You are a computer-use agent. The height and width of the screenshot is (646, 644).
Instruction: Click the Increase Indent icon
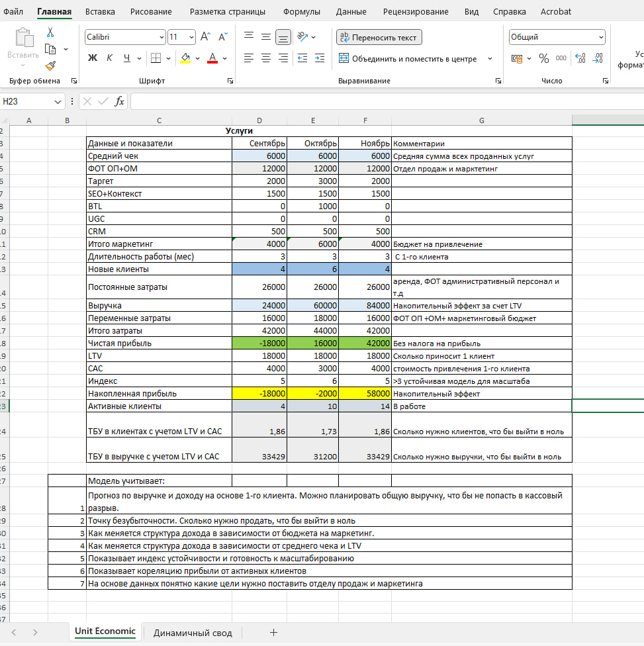(321, 58)
